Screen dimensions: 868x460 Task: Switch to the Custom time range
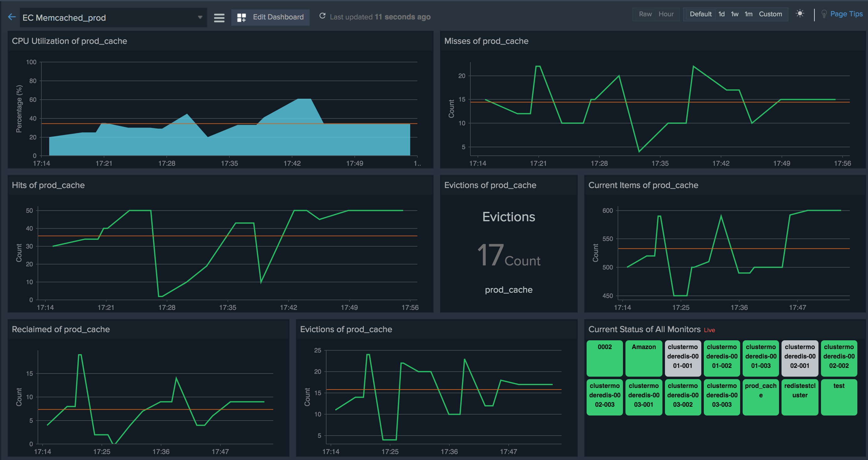click(x=771, y=14)
